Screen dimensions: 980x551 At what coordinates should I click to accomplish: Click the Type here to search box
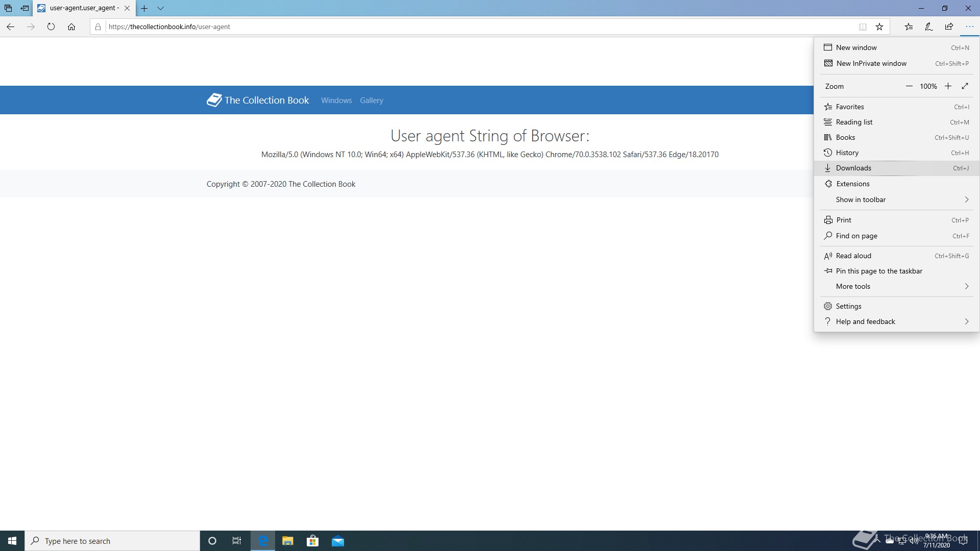click(x=112, y=541)
